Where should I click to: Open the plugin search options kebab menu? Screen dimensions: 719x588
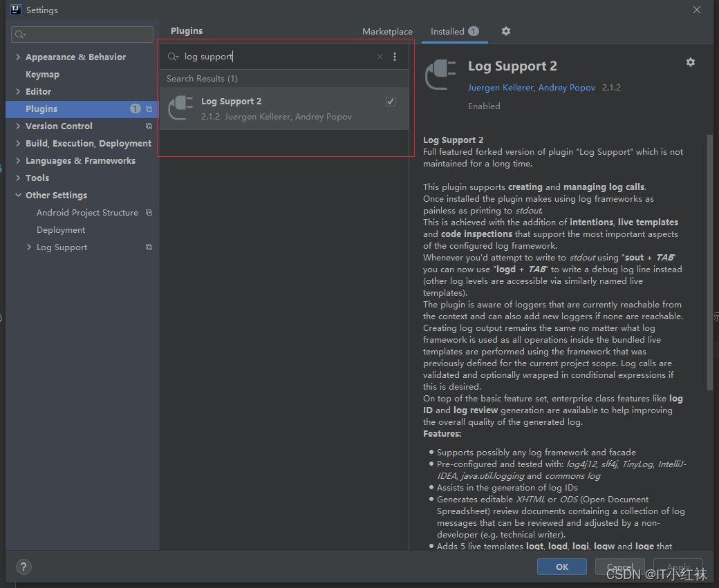(395, 57)
